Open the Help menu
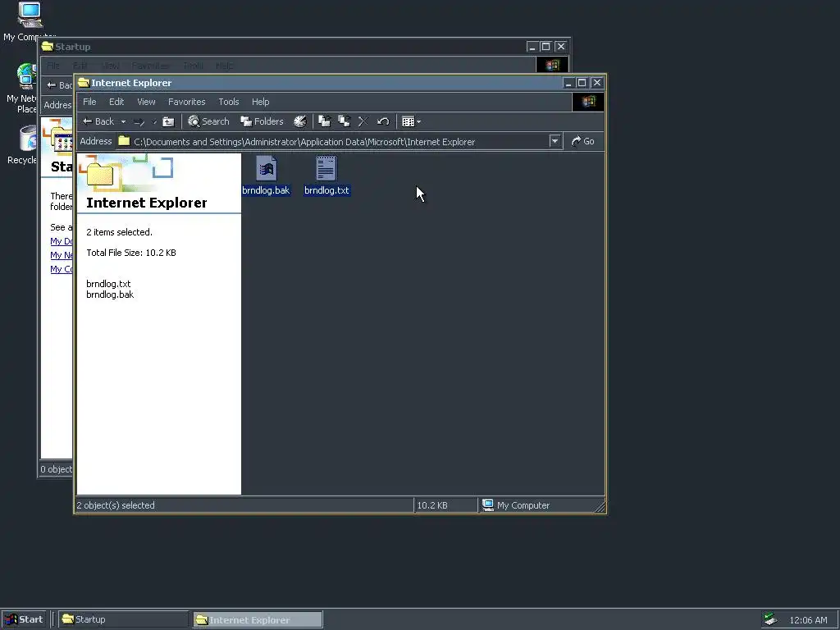Screen dimensions: 840x630 click(x=260, y=102)
